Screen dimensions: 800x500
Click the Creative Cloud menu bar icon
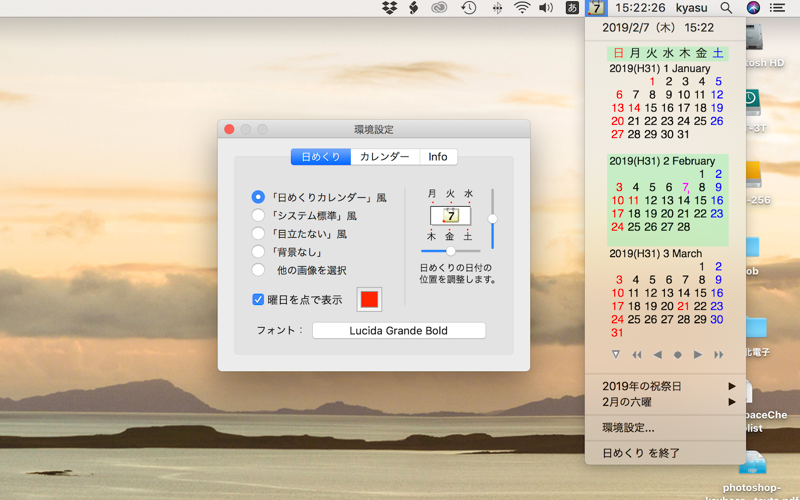439,8
